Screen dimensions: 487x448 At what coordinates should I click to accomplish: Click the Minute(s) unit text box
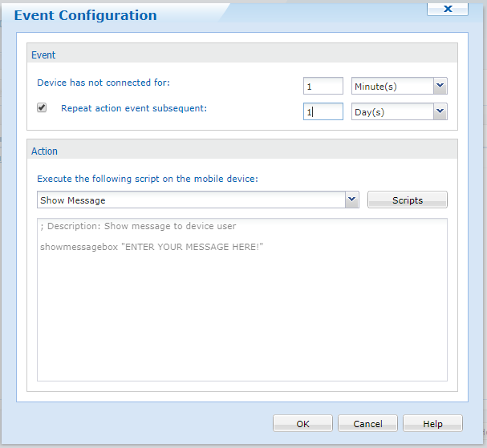(x=392, y=86)
